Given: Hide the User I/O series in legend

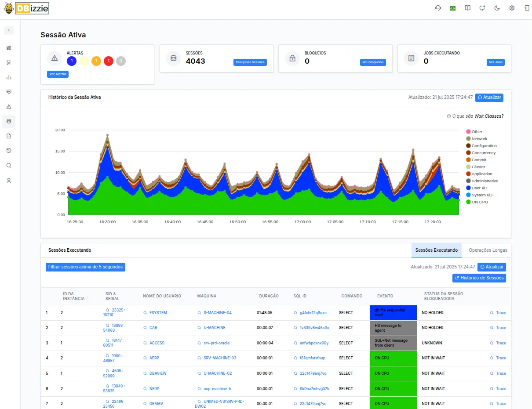Looking at the screenshot, I should coord(478,188).
